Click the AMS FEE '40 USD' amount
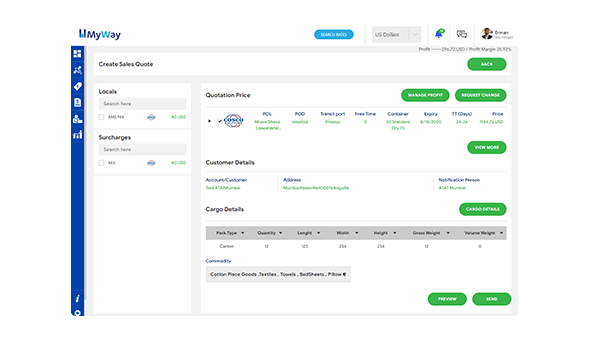The image size is (590, 360). tap(179, 117)
